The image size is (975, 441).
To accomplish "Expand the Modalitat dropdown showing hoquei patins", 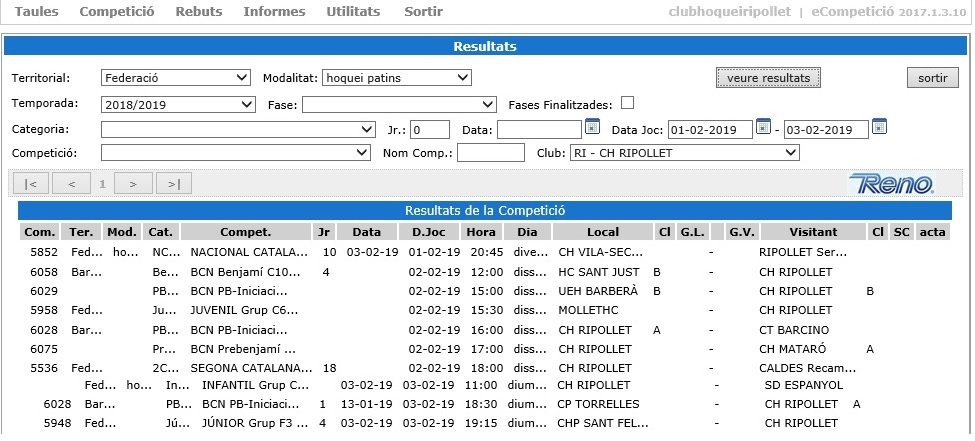I will [397, 78].
